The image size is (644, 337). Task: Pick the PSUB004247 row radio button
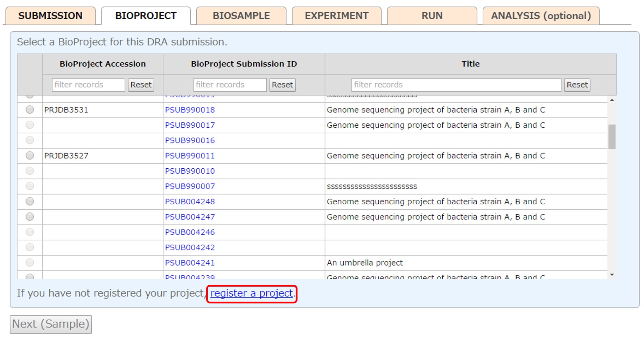tap(30, 217)
